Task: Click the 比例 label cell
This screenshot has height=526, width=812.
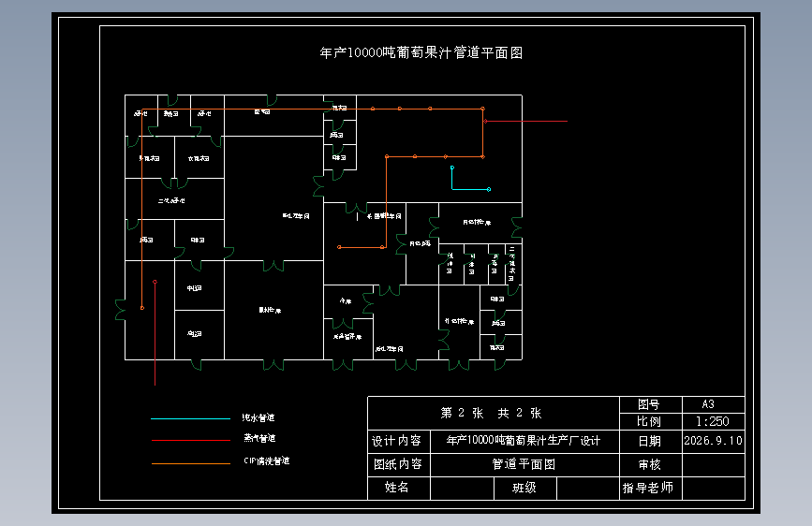Action: 650,421
